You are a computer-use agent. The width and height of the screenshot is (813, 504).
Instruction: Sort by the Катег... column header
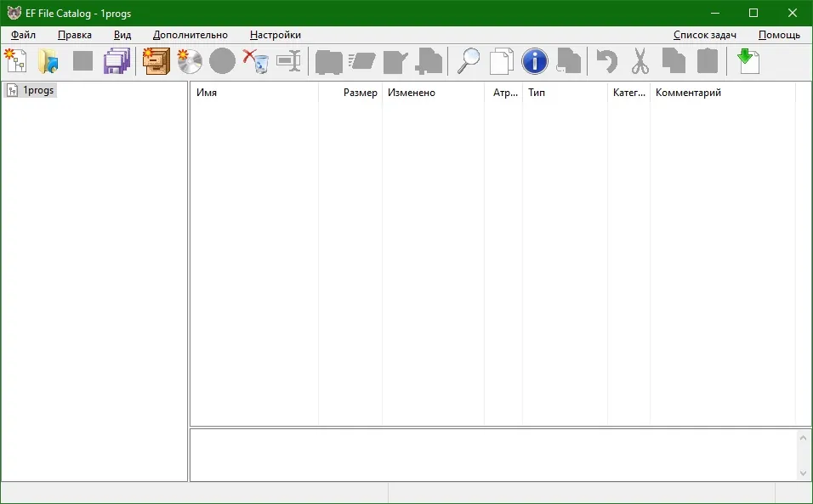(628, 93)
